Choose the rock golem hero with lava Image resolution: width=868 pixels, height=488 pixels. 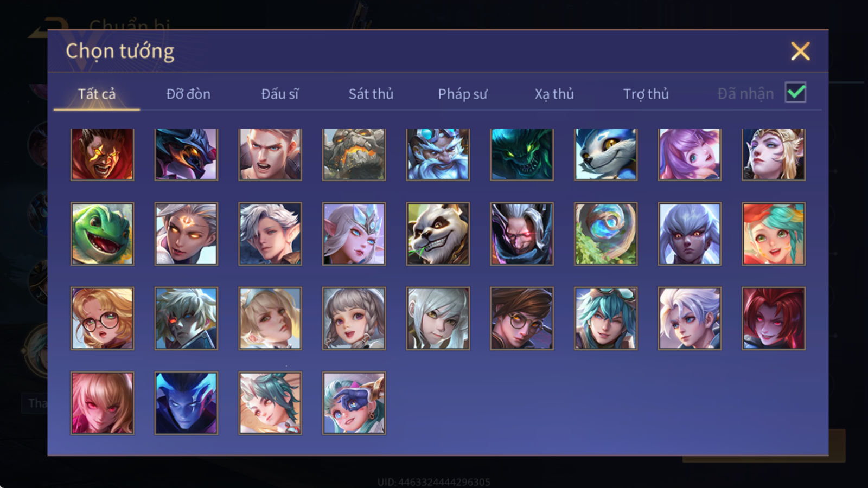pos(354,155)
